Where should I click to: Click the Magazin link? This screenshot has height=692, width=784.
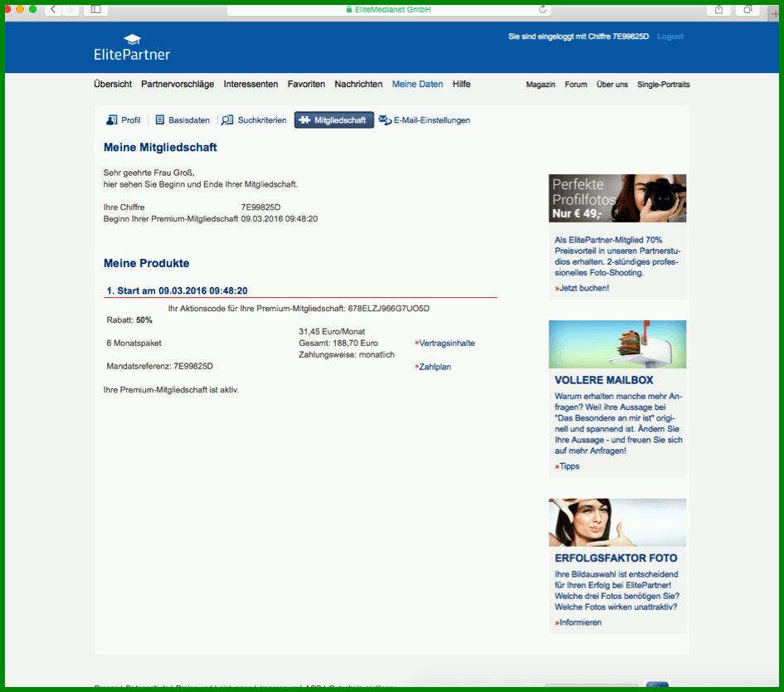click(x=540, y=85)
